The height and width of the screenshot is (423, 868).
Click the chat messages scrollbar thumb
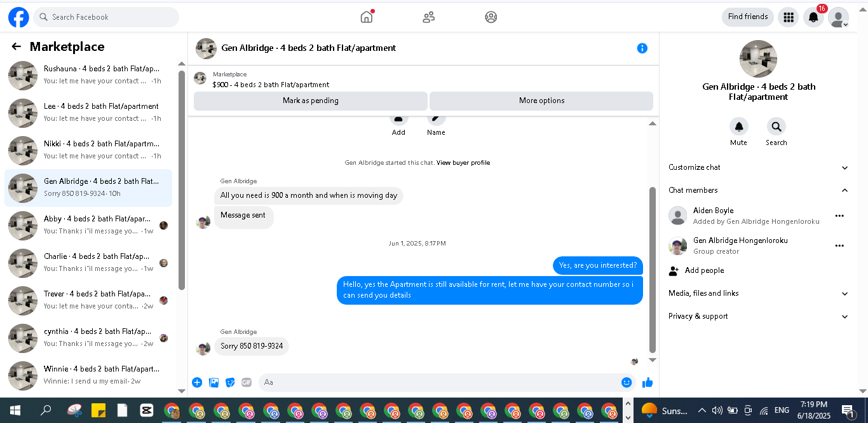click(x=652, y=270)
